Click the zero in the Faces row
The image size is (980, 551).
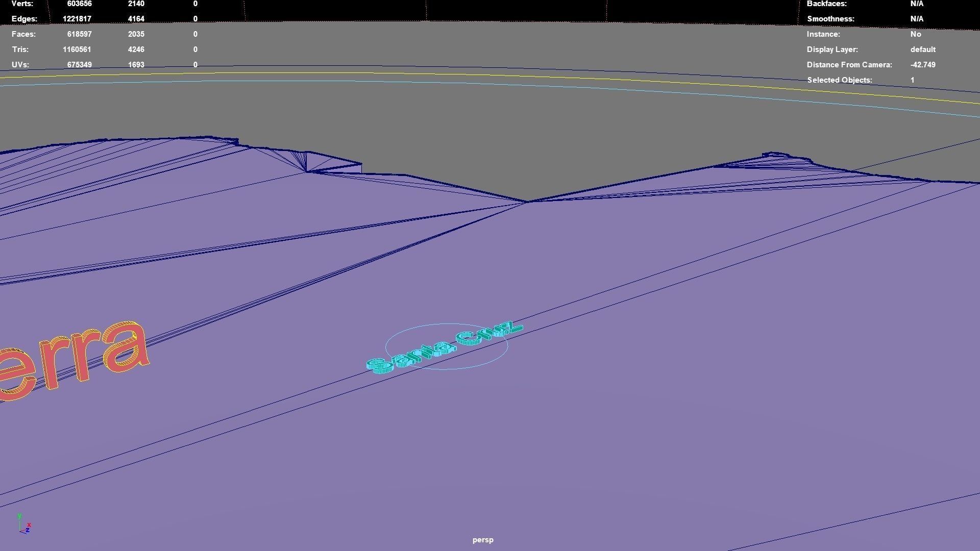click(x=195, y=34)
